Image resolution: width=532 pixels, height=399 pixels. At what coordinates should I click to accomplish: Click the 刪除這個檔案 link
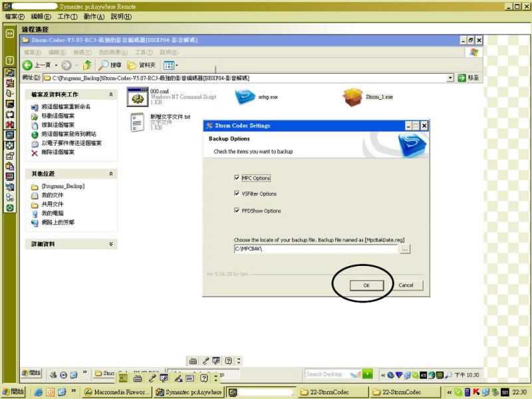click(58, 152)
